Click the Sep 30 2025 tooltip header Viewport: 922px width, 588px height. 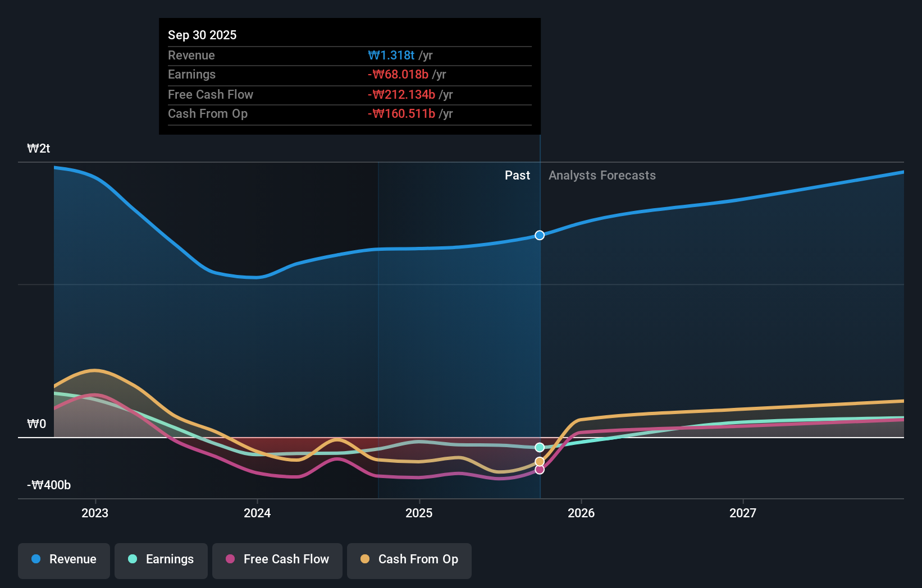202,35
